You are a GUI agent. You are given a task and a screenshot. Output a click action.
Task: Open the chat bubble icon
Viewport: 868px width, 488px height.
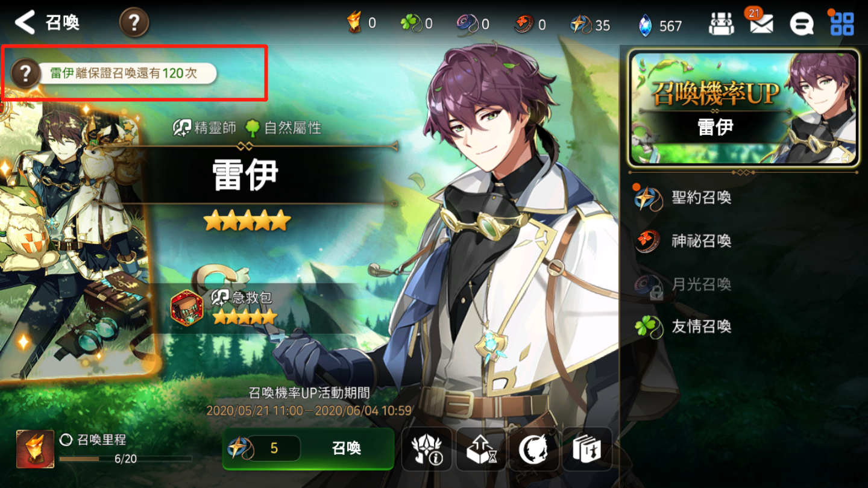tap(802, 24)
